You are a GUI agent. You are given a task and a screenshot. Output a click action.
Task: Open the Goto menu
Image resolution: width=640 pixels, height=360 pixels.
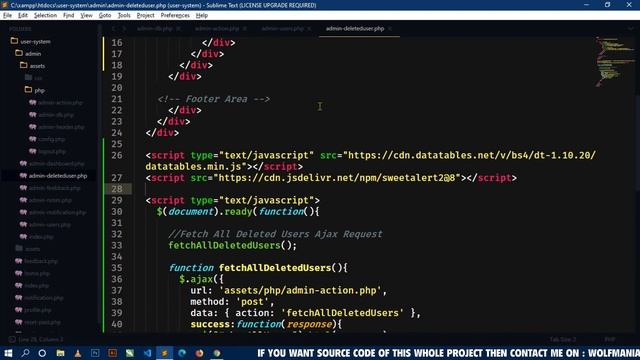point(105,16)
